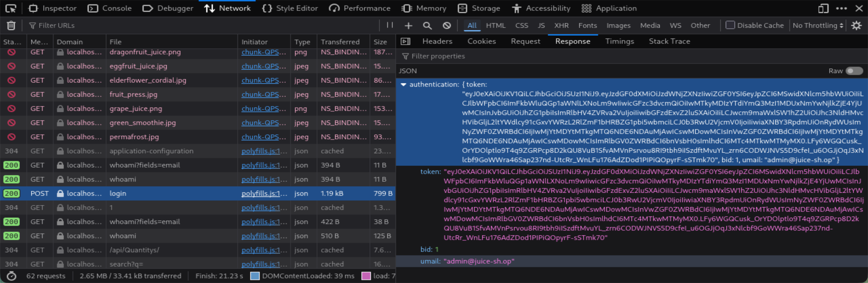Sort requests by the Initiator column

click(x=264, y=42)
